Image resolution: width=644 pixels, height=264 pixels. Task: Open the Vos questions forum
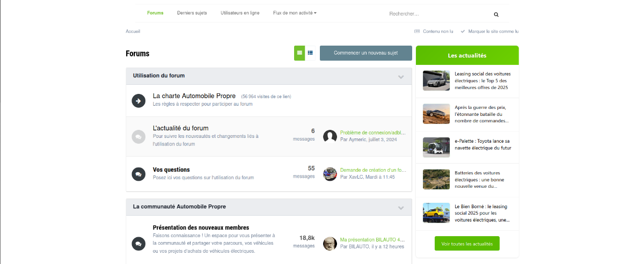point(171,170)
